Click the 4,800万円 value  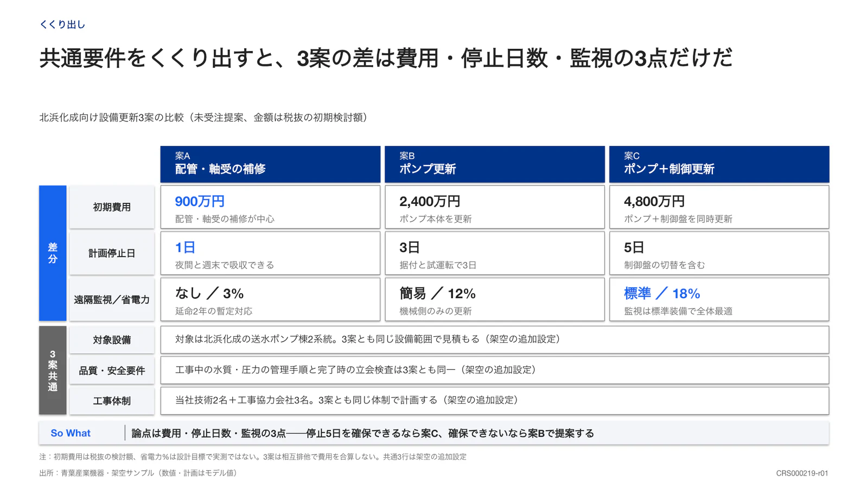pyautogui.click(x=654, y=201)
